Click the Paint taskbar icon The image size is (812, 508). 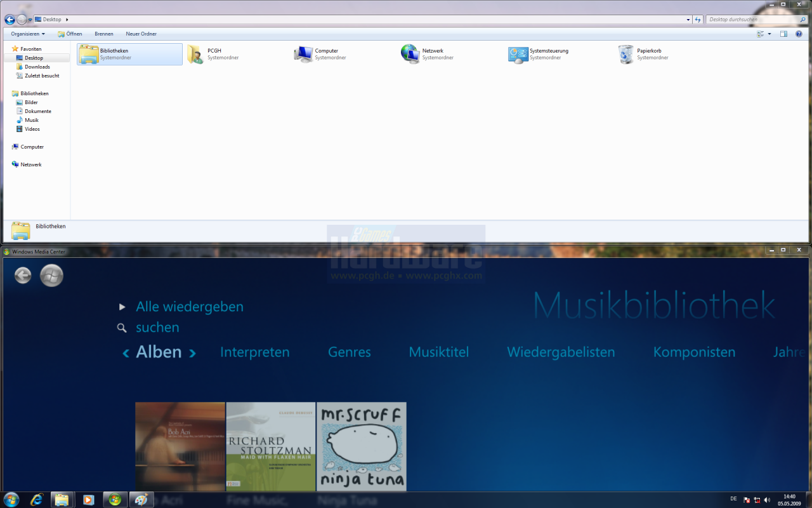141,500
